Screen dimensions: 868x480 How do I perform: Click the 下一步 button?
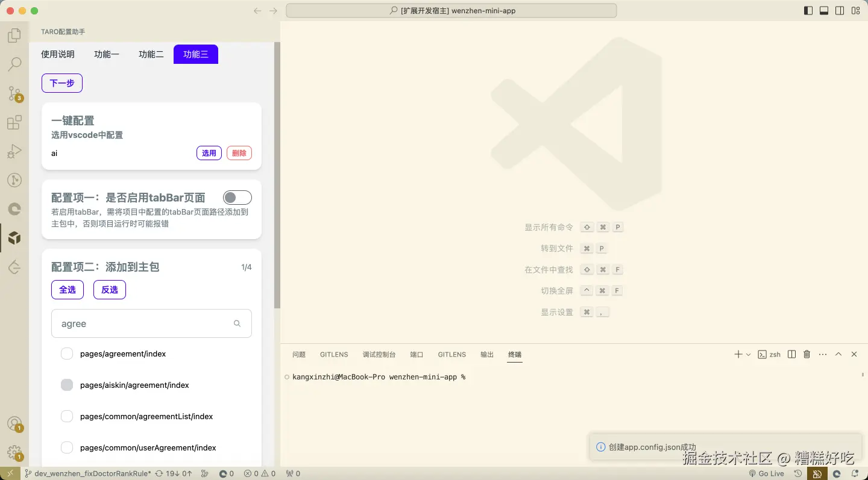click(x=62, y=83)
